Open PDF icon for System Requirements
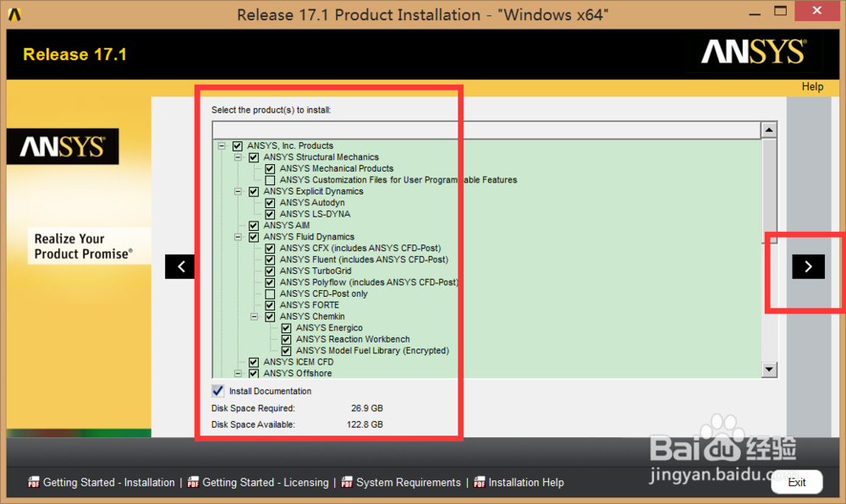The height and width of the screenshot is (504, 846). pyautogui.click(x=347, y=482)
